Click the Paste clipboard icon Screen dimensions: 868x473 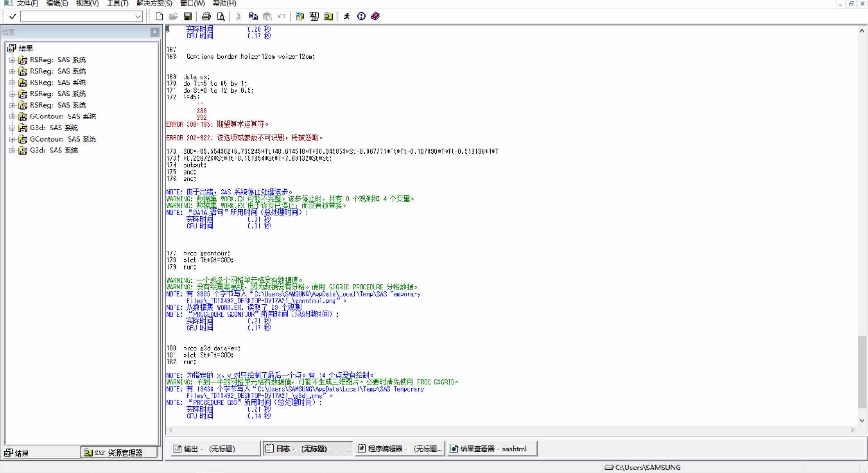(x=267, y=17)
